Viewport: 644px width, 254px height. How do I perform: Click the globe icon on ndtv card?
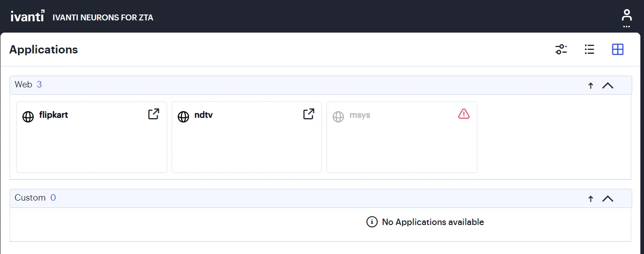pos(183,117)
